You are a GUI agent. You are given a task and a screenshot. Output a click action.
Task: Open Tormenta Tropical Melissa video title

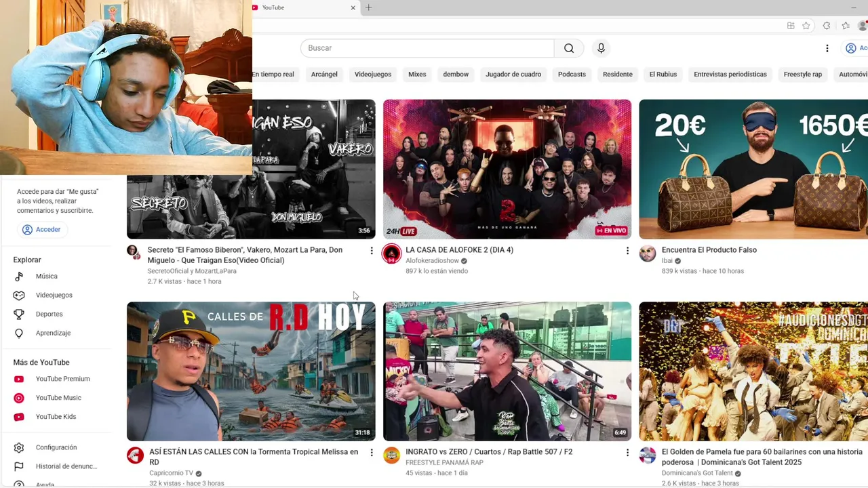(x=254, y=457)
